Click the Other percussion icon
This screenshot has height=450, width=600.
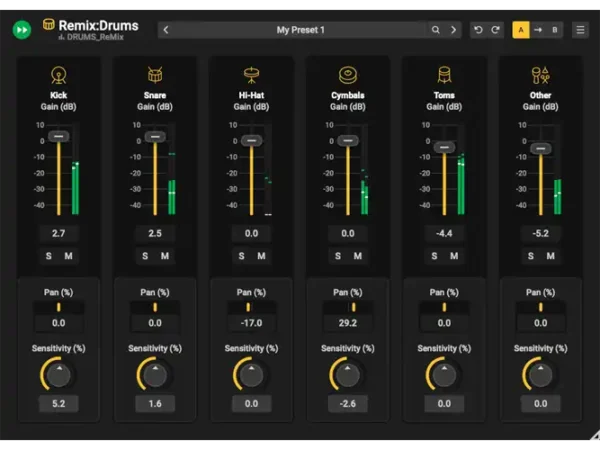(540, 75)
